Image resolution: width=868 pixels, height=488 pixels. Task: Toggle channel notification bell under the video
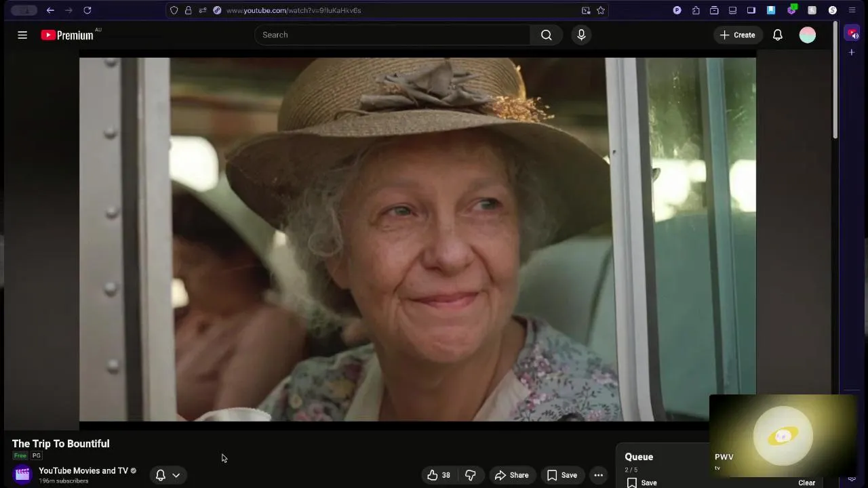161,475
